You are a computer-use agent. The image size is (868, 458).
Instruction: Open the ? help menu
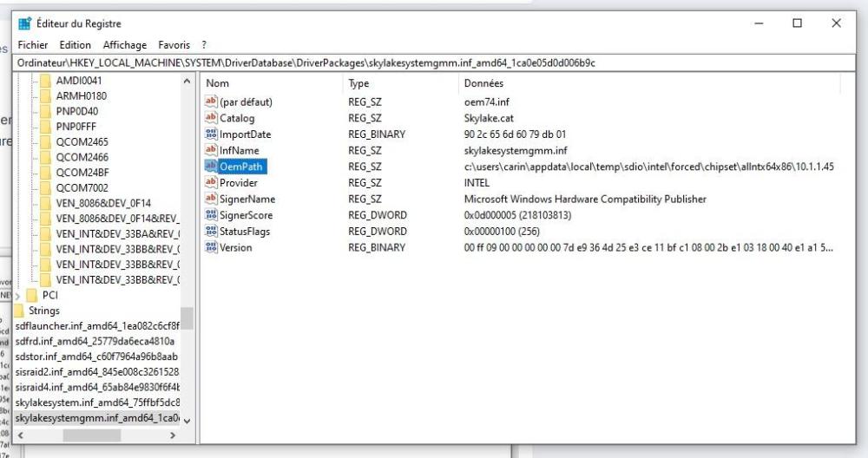tap(204, 45)
